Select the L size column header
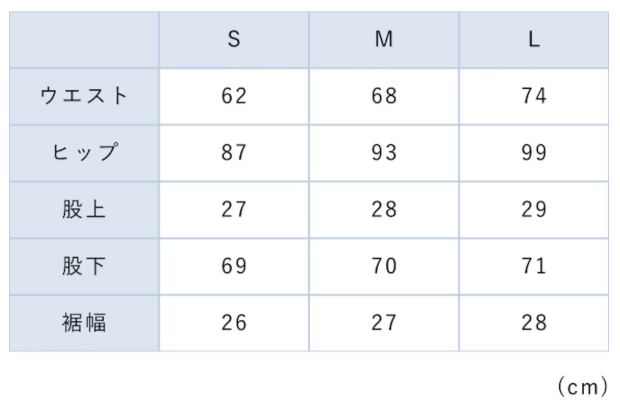 click(534, 40)
